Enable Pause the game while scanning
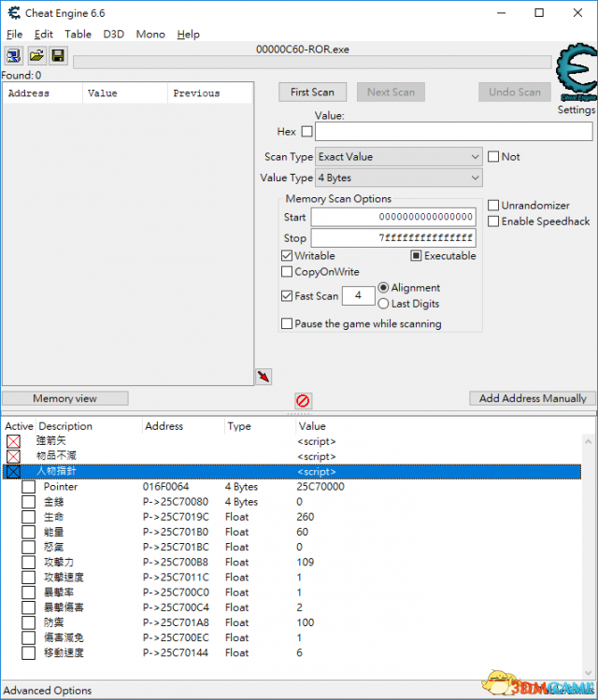 pos(287,323)
